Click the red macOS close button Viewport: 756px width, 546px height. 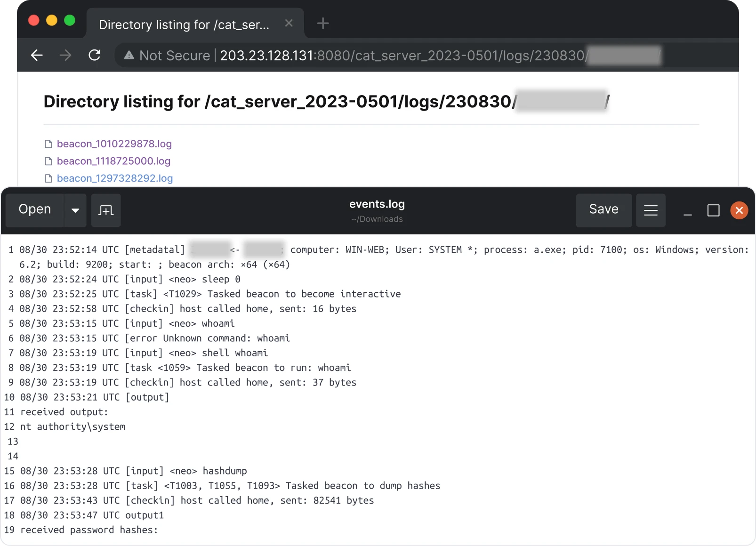34,20
